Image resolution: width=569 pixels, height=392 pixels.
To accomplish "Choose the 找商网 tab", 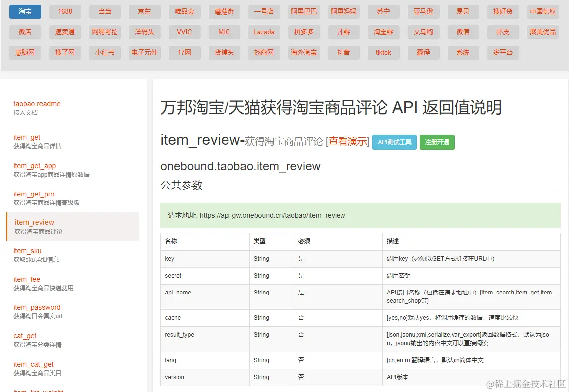I will pyautogui.click(x=264, y=52).
